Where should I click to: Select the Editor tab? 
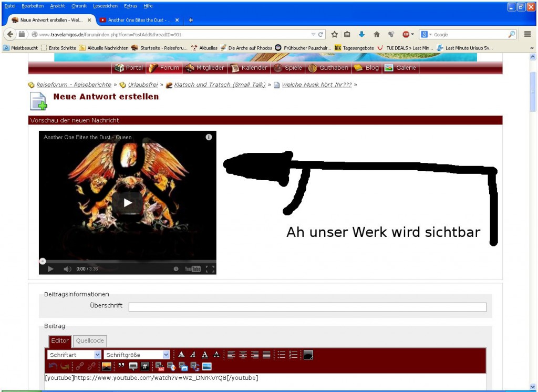(x=60, y=341)
